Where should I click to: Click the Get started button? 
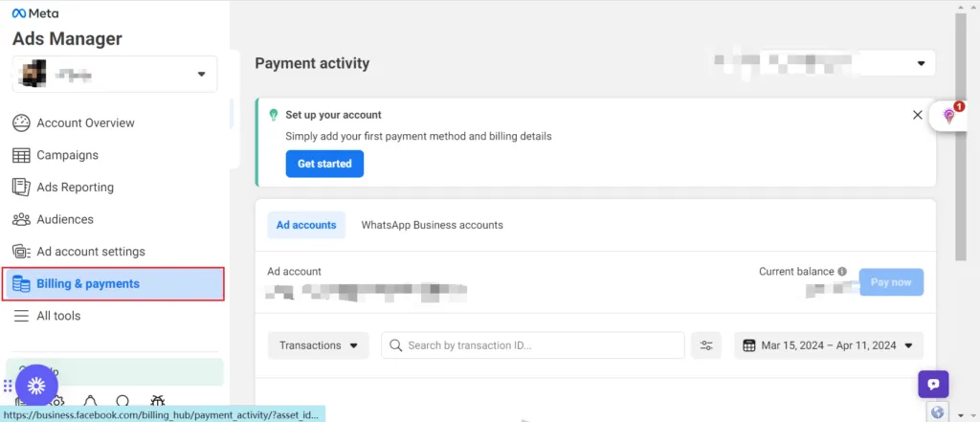coord(324,164)
